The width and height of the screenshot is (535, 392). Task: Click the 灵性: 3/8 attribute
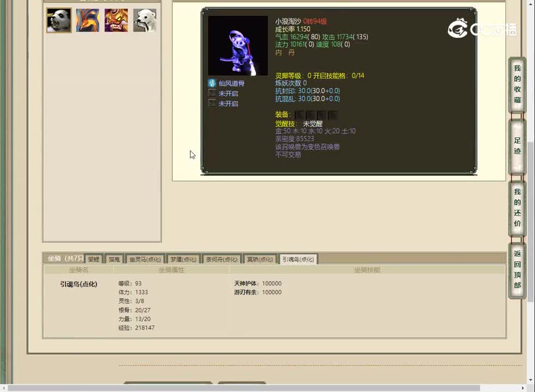coord(131,301)
